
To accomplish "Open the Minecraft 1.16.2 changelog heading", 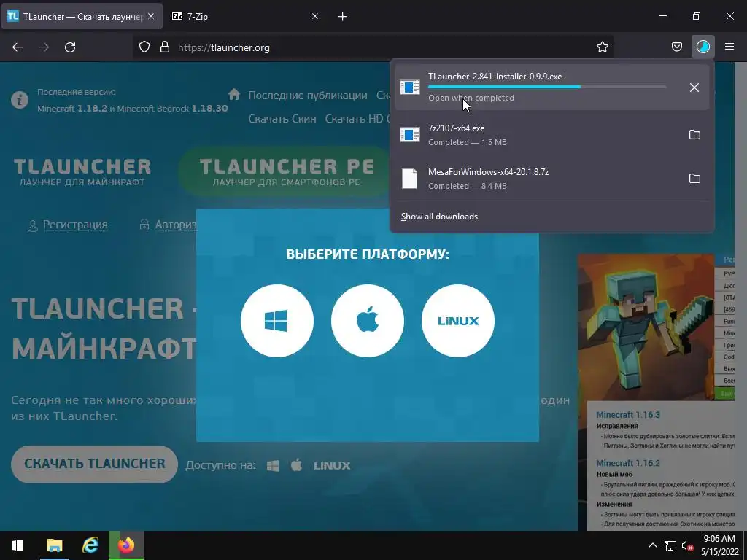I will [x=628, y=463].
